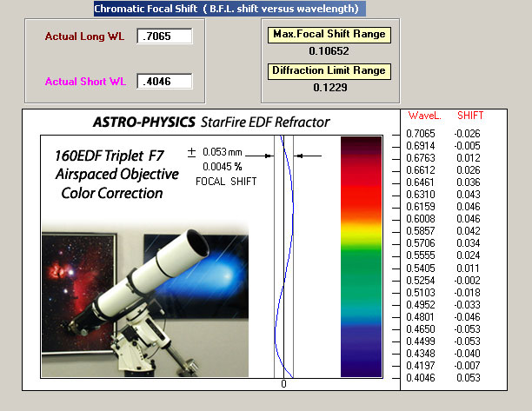532x411 pixels.
Task: Click shift value -0.033 for 0.4952
Action: (468, 305)
